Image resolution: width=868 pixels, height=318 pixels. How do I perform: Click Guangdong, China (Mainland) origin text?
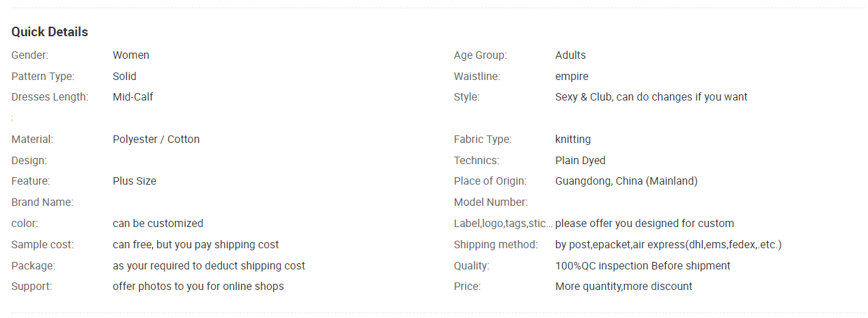626,181
